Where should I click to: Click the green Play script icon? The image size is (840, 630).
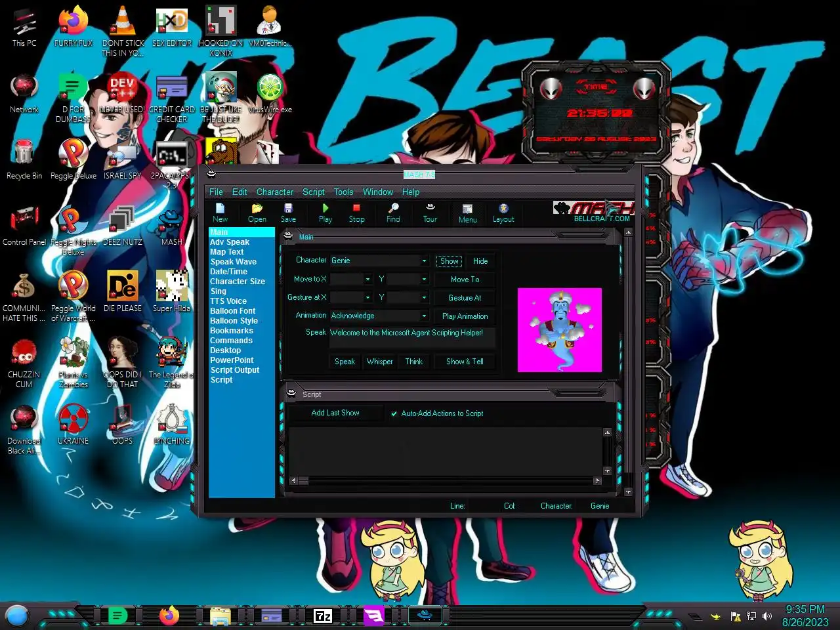tap(325, 213)
